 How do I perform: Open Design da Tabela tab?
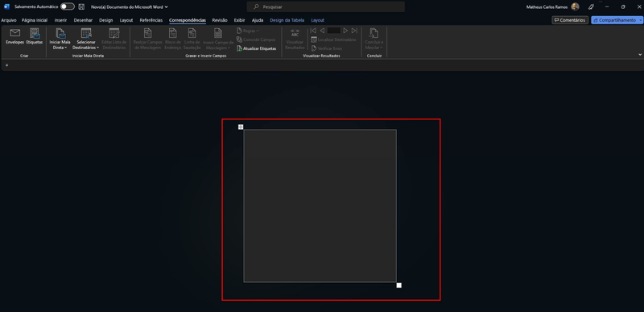tap(287, 20)
